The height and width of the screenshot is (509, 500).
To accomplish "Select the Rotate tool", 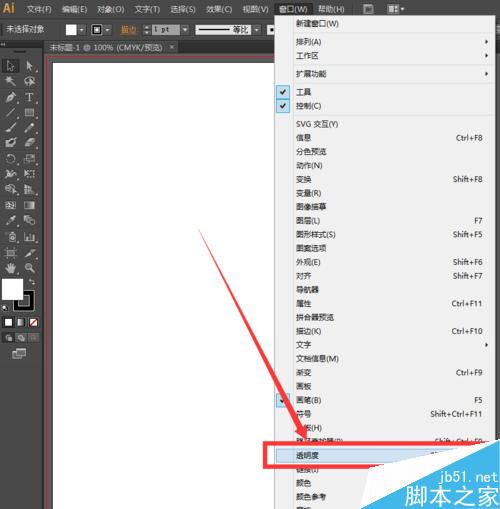I will [x=10, y=158].
